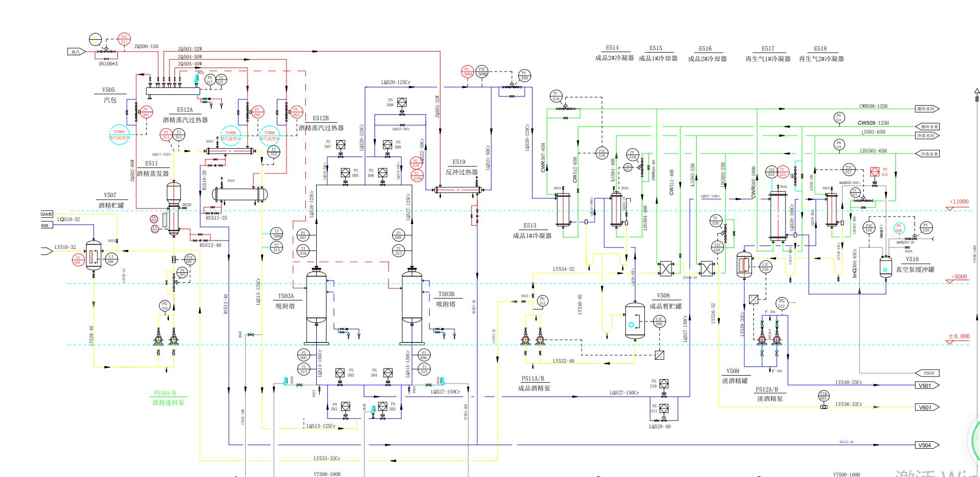
Task: Click the P503C source arrow
Action: click(x=927, y=373)
